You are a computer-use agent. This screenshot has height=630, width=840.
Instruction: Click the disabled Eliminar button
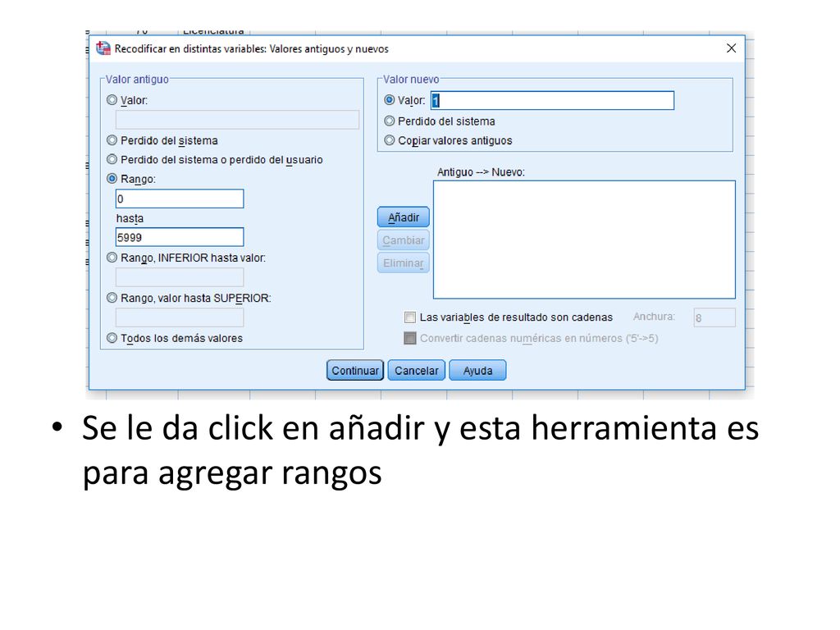(404, 263)
